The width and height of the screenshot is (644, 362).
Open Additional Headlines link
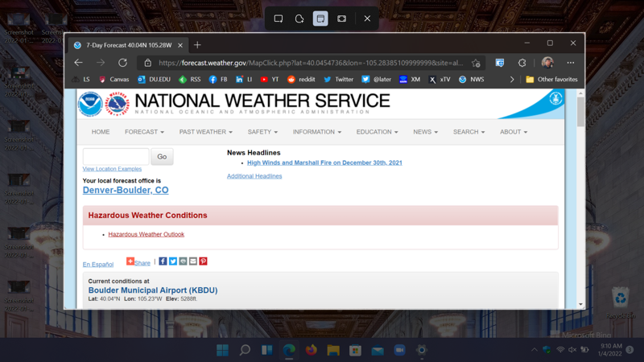254,176
